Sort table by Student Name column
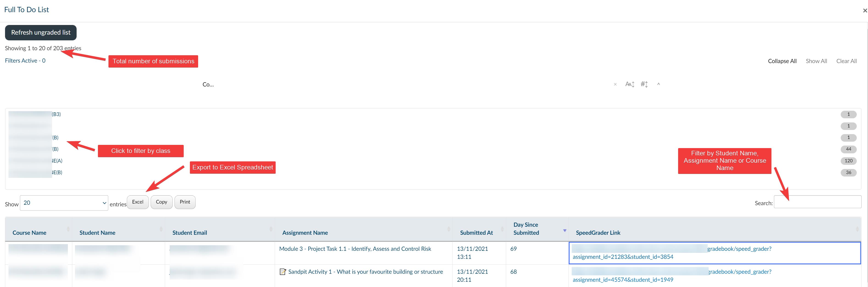Screen dimensions: 868x287 (x=97, y=233)
